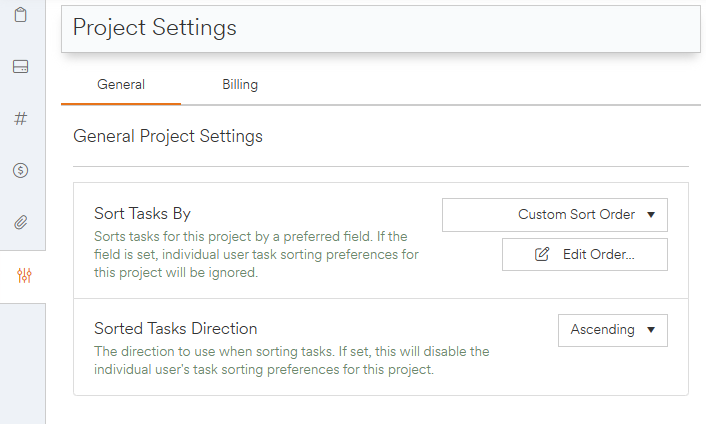Click the pencil icon beside Edit Order

pyautogui.click(x=542, y=254)
